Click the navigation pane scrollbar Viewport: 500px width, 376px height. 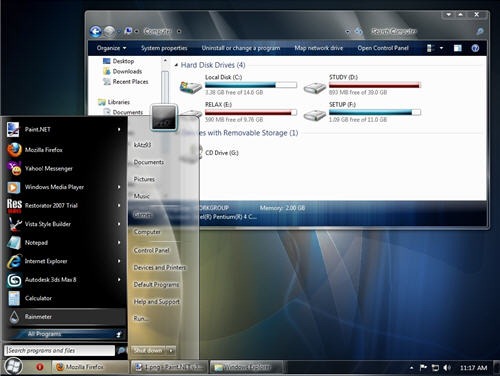point(165,86)
